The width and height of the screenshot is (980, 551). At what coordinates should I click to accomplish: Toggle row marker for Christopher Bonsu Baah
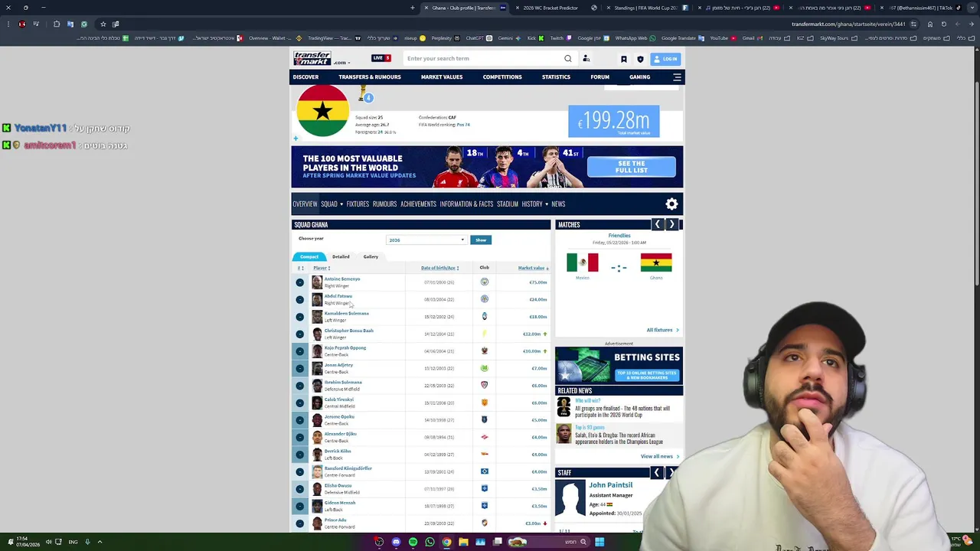[x=299, y=334]
